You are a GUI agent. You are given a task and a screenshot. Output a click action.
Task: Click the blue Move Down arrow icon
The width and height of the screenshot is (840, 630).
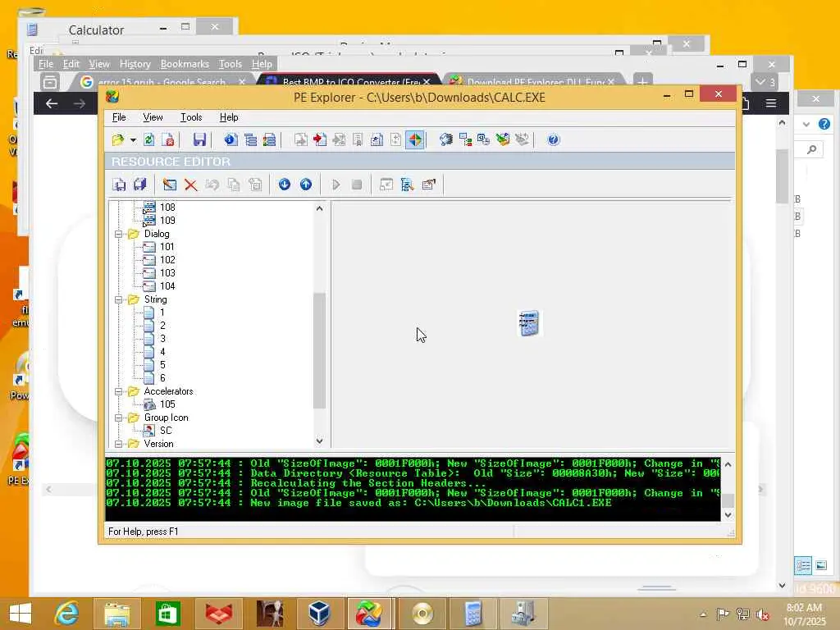click(x=285, y=185)
